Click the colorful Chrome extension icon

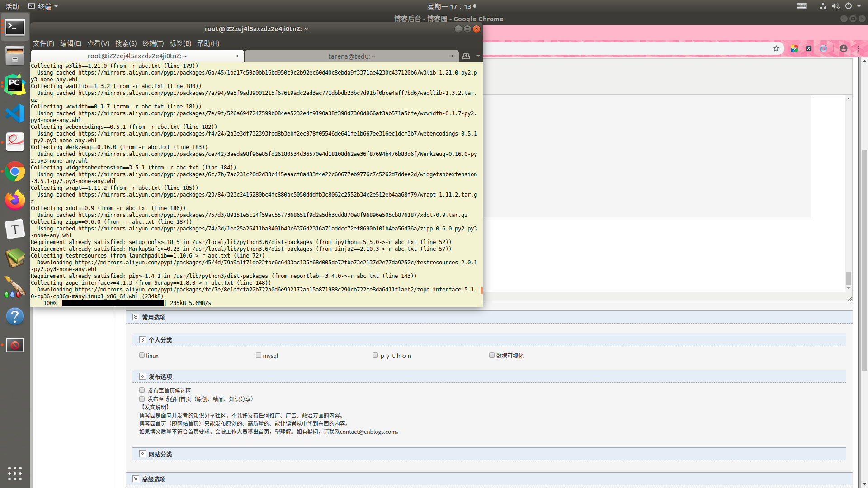pyautogui.click(x=794, y=48)
